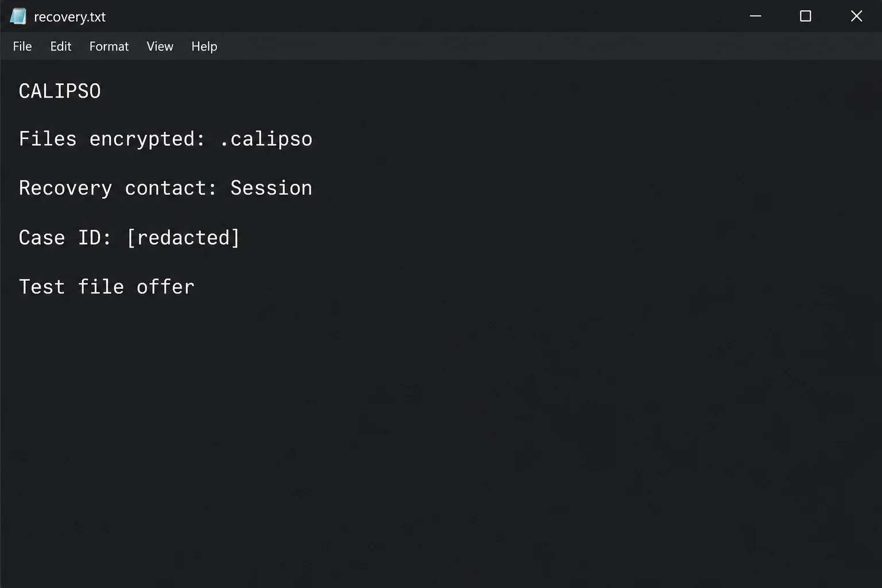Viewport: 882px width, 588px height.
Task: Open the Format menu
Action: [x=109, y=47]
